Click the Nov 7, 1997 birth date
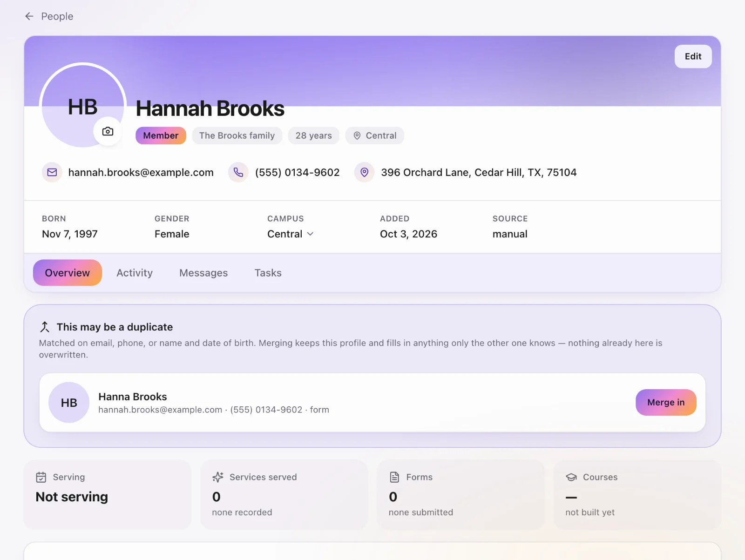Image resolution: width=745 pixels, height=560 pixels. pos(70,234)
